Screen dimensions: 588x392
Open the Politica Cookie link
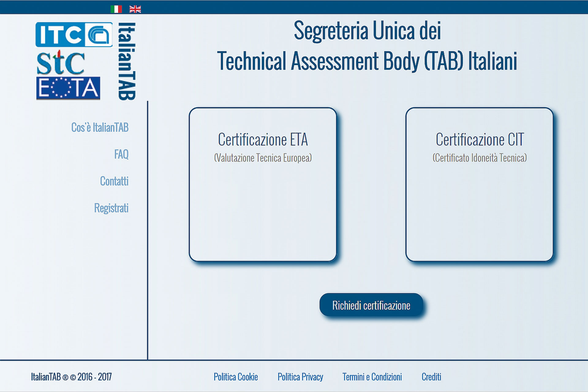click(x=236, y=377)
